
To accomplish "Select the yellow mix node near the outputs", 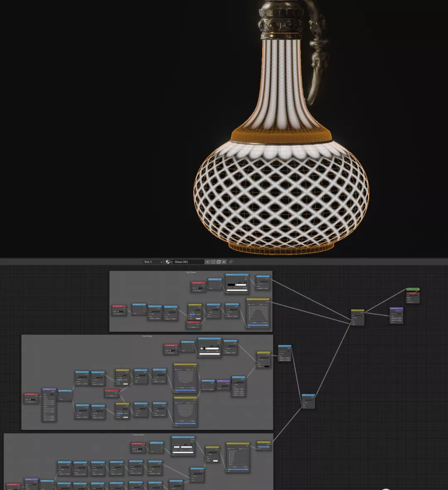I will pos(358,317).
